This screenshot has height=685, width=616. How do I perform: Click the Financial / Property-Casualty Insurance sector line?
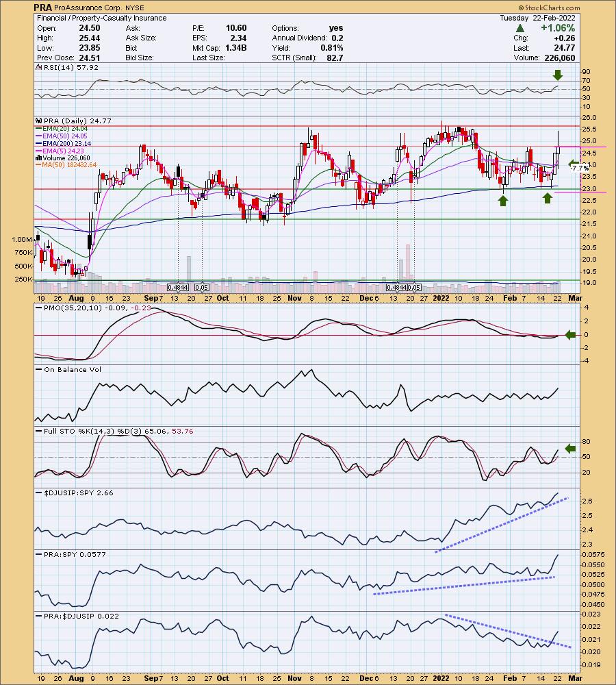tap(102, 18)
